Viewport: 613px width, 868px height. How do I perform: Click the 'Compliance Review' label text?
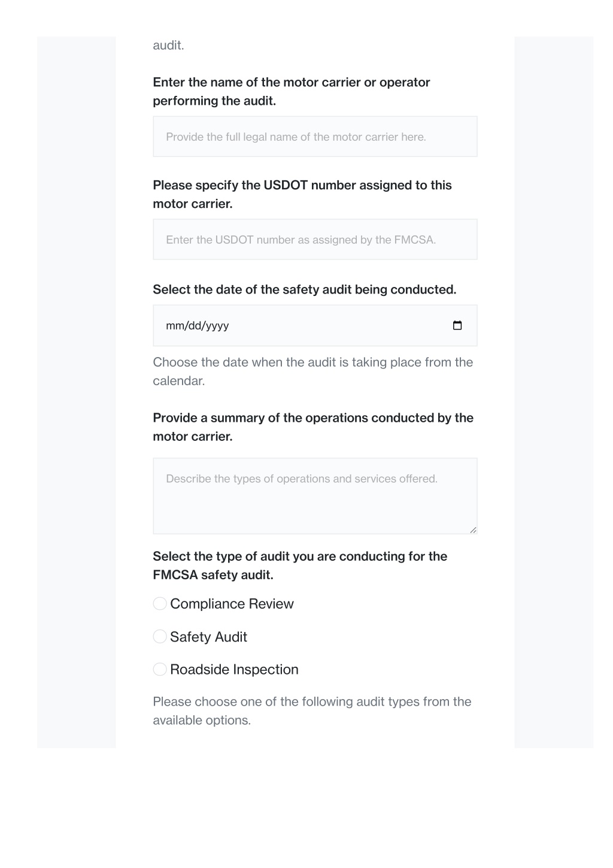click(x=232, y=604)
